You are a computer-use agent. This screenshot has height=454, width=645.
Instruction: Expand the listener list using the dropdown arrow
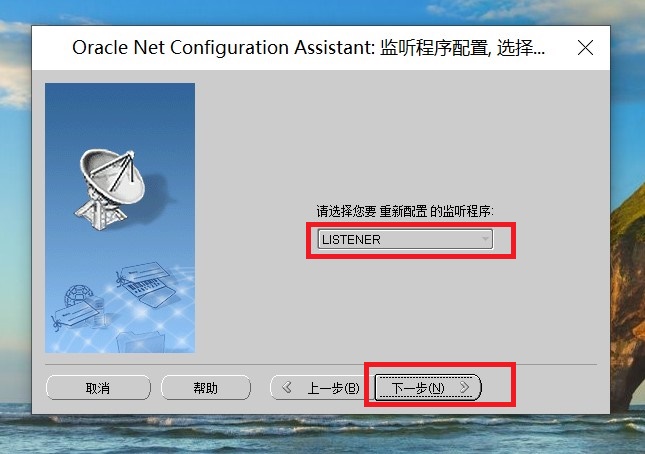(x=485, y=239)
